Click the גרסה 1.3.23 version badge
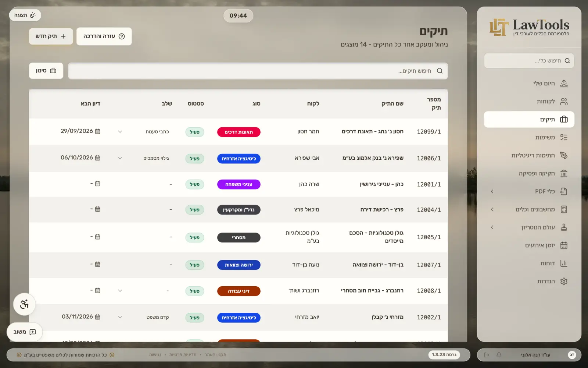This screenshot has height=368, width=588. (x=444, y=355)
